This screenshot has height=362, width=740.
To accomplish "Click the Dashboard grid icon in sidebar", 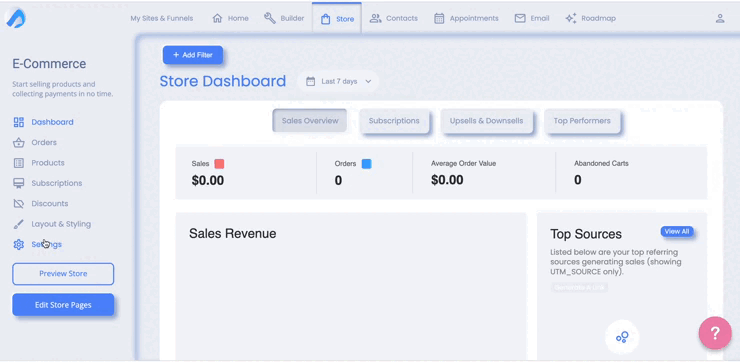I will (18, 122).
